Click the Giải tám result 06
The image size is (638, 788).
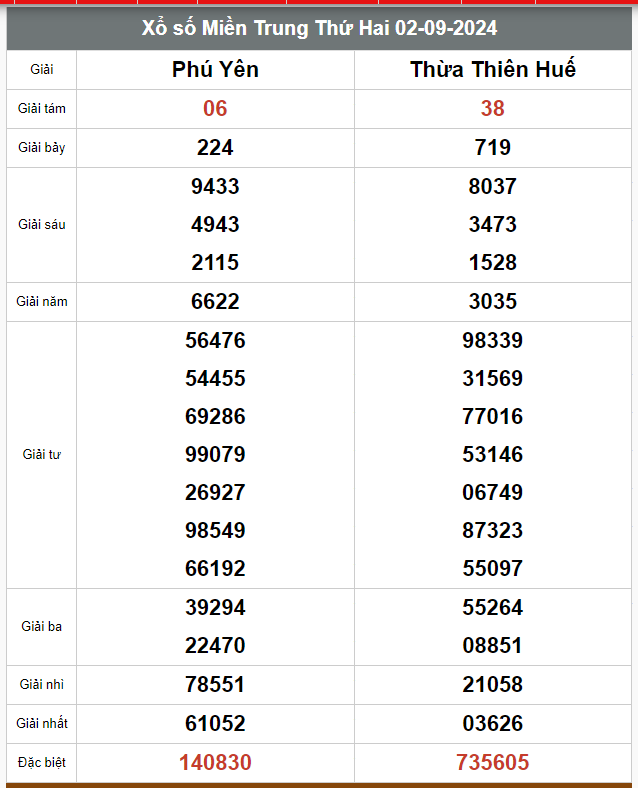215,109
